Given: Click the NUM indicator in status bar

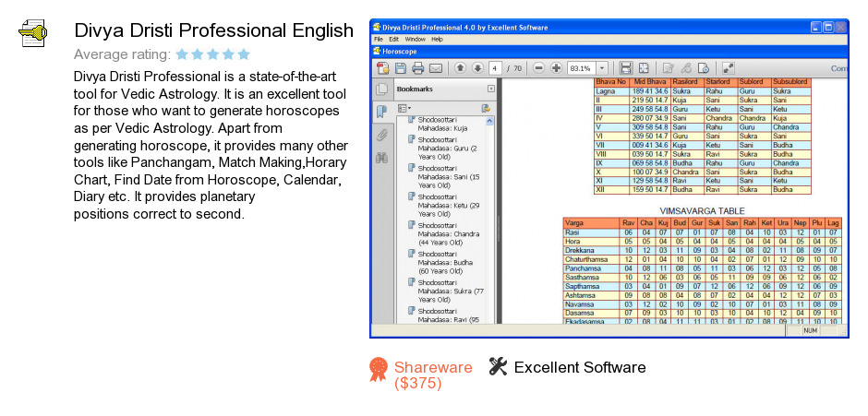Looking at the screenshot, I should [811, 330].
